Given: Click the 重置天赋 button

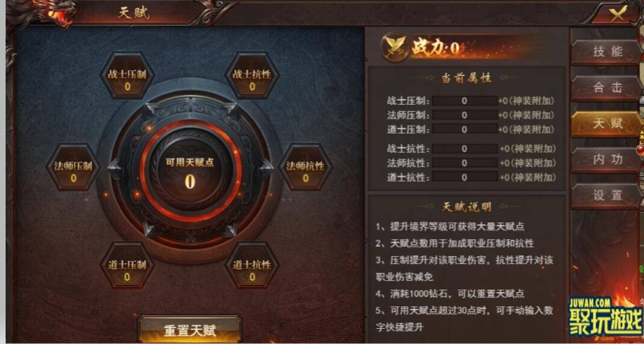Looking at the screenshot, I should coord(190,330).
